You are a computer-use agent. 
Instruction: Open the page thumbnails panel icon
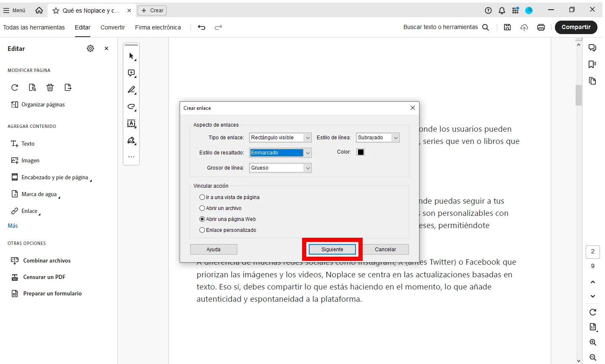click(x=592, y=81)
